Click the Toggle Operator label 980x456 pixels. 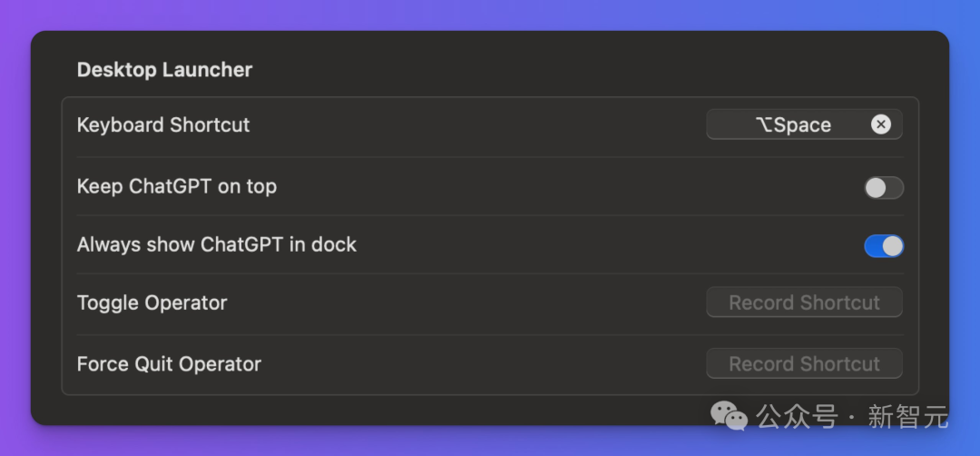point(152,302)
